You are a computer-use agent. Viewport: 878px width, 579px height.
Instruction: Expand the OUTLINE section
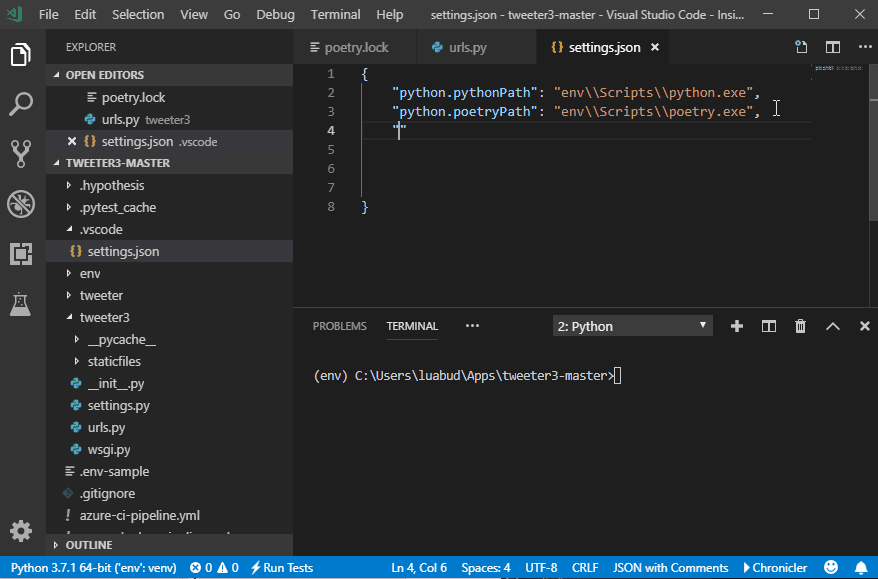[88, 545]
